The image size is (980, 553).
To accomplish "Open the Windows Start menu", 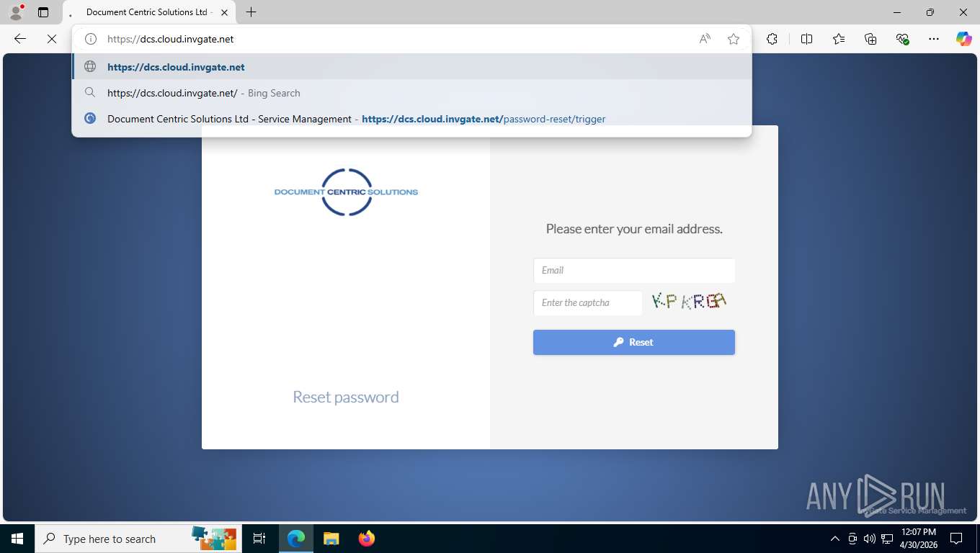I will (x=17, y=539).
